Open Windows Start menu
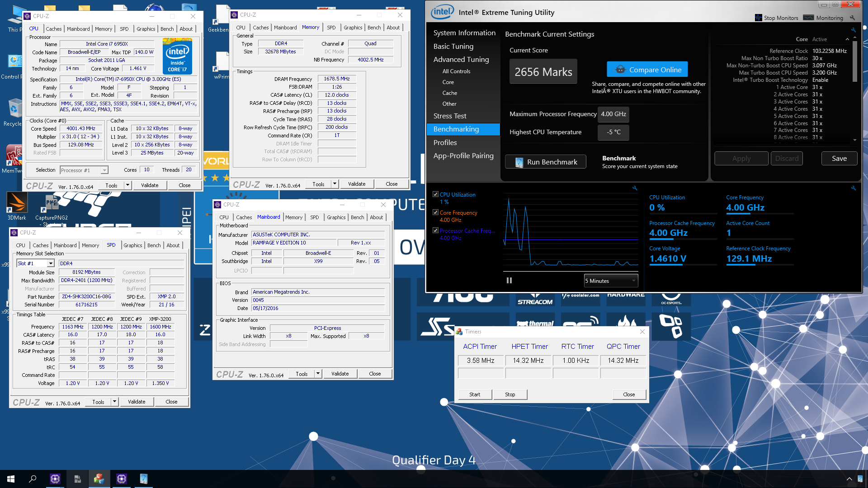Image resolution: width=868 pixels, height=488 pixels. coord(11,479)
